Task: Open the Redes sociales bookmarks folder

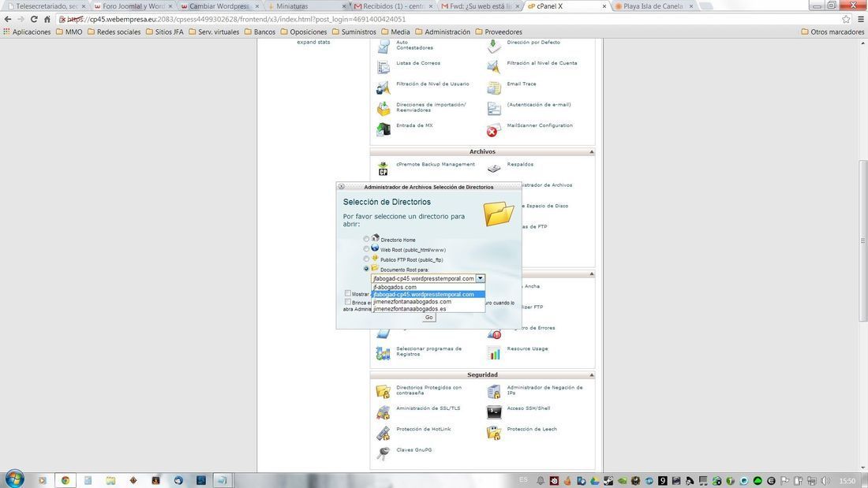Action: [114, 32]
